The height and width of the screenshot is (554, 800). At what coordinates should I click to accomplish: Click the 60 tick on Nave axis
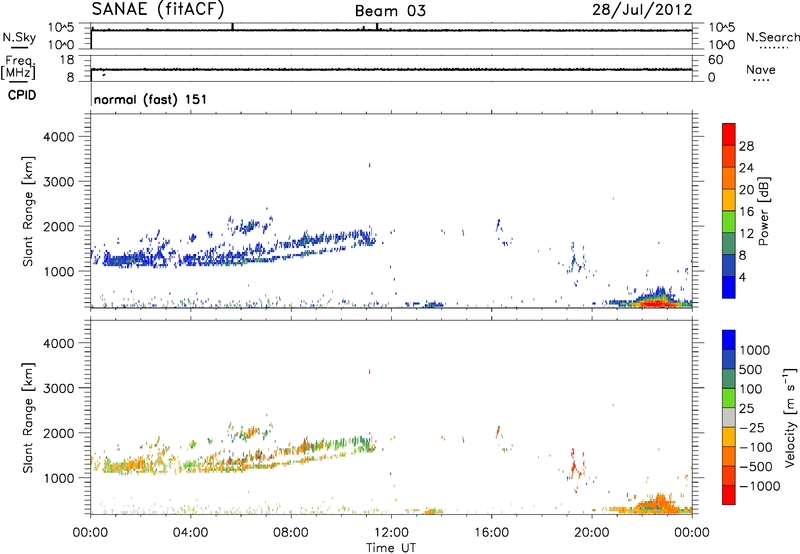click(x=716, y=60)
